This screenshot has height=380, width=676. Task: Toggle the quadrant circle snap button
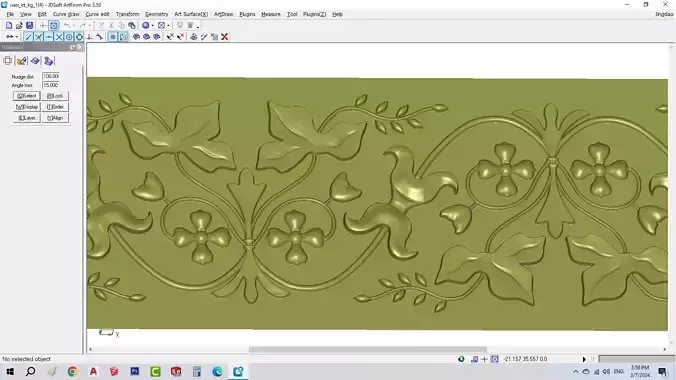(79, 37)
